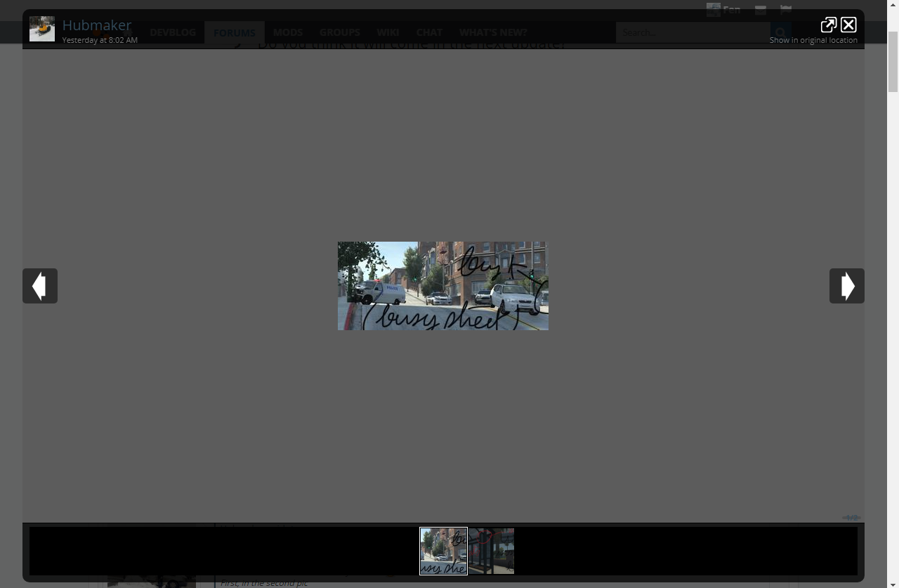Click the Hubmaker avatar picture
Image resolution: width=899 pixels, height=588 pixels.
point(42,29)
